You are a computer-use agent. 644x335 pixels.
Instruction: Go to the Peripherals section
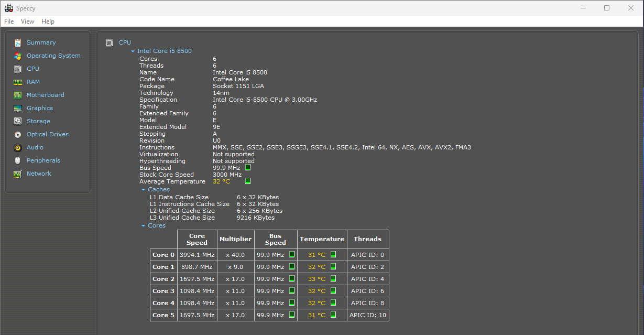[43, 160]
